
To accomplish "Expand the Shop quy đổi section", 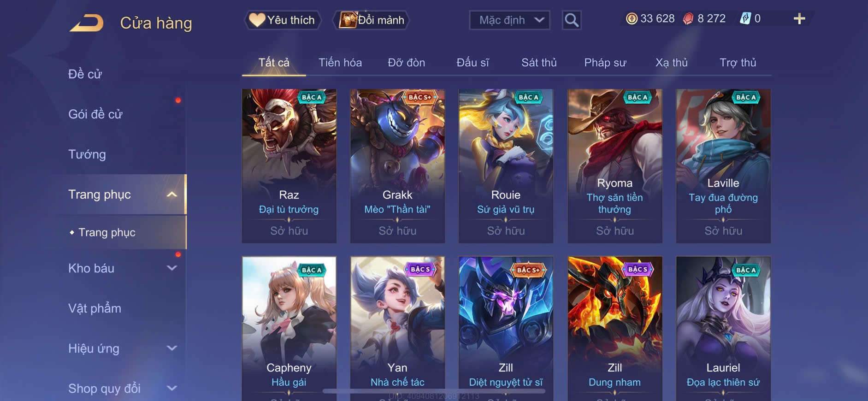I will 171,389.
